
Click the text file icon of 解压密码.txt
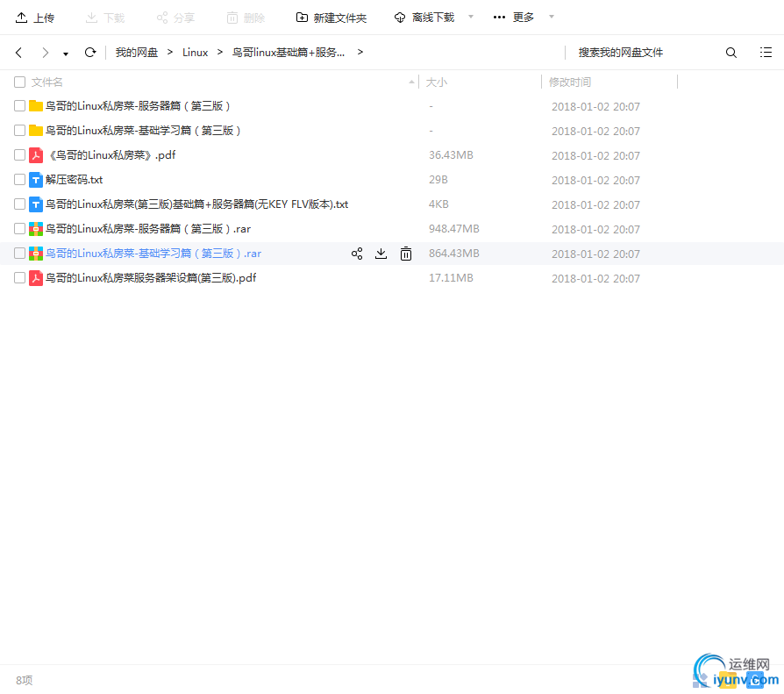[35, 180]
